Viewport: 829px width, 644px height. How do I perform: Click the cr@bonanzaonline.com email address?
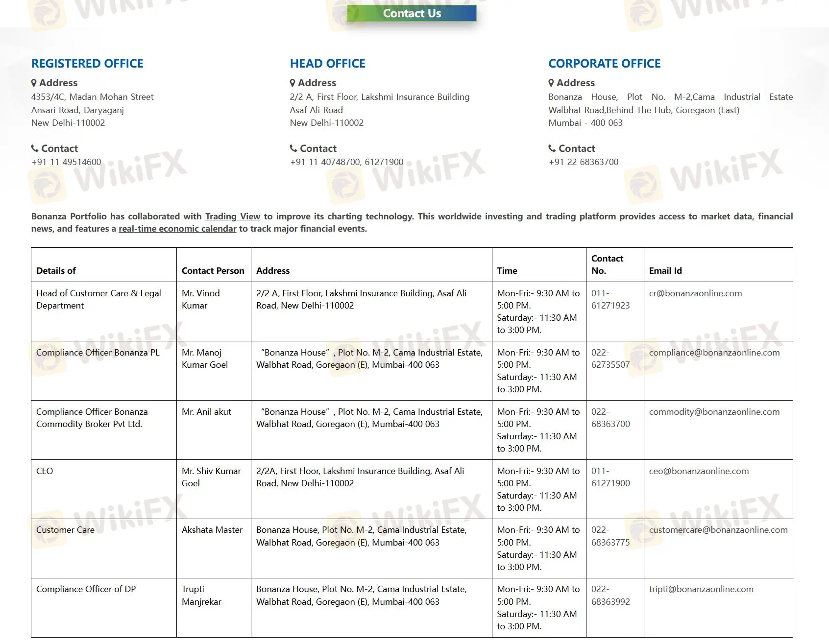(695, 293)
